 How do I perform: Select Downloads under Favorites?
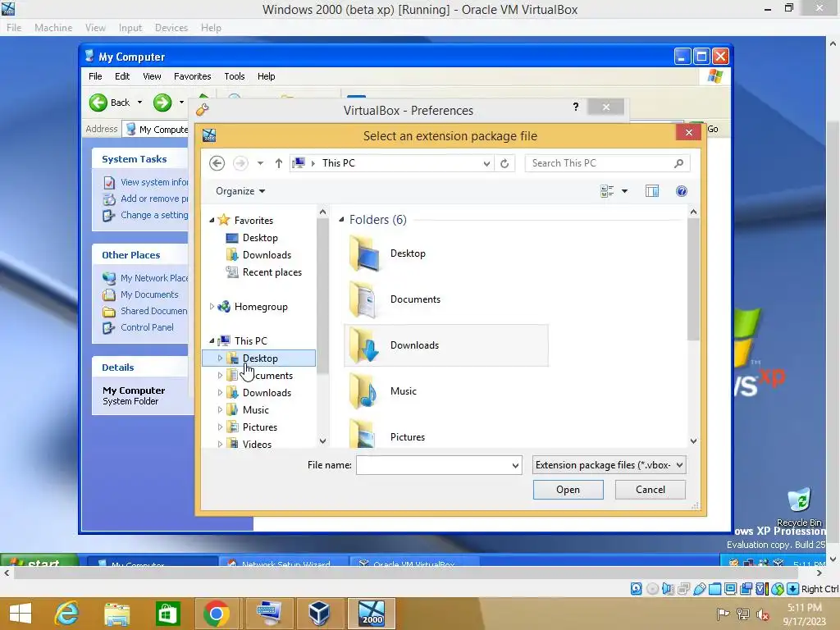[267, 255]
